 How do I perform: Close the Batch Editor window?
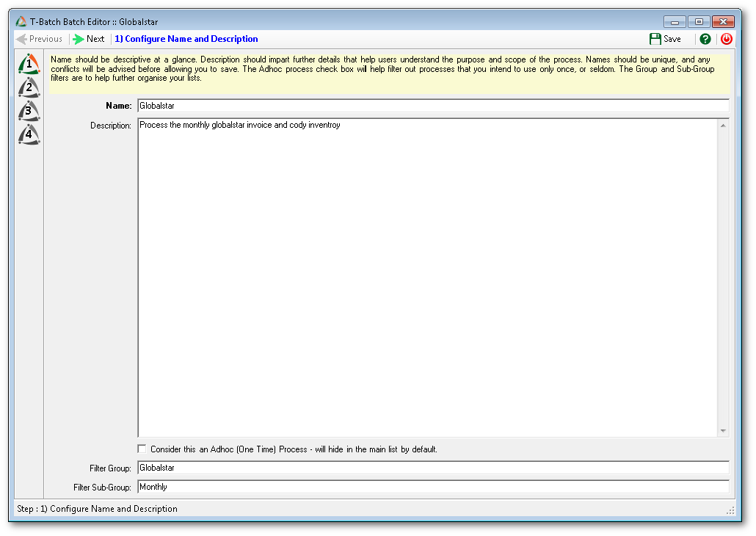click(723, 22)
